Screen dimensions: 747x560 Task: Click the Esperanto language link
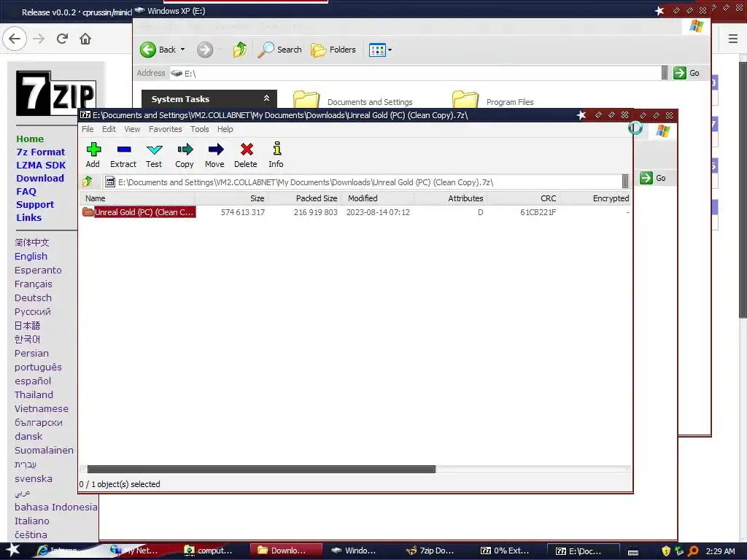(38, 270)
